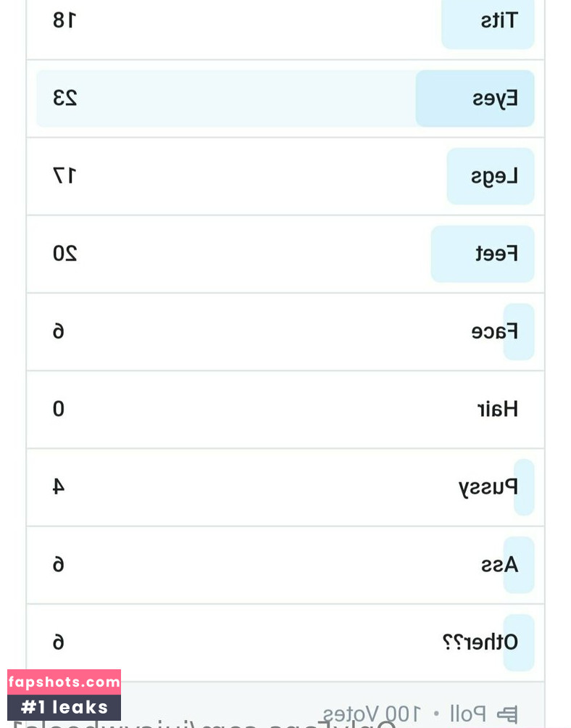The width and height of the screenshot is (571, 728).
Task: Open the fapshots.com watermark link
Action: click(x=64, y=682)
